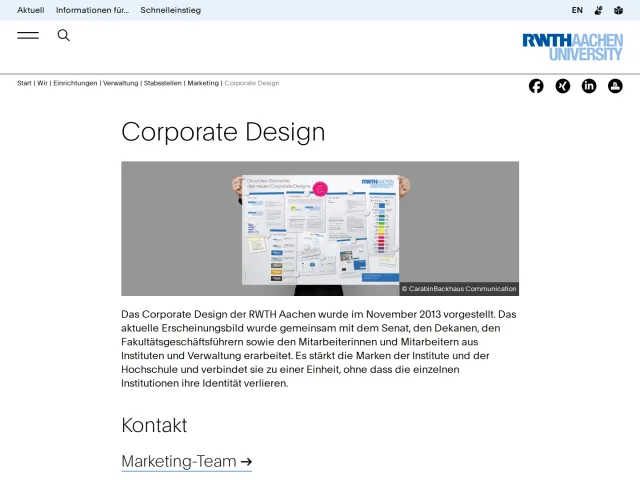
Task: Share the page on LinkedIn
Action: pyautogui.click(x=589, y=86)
